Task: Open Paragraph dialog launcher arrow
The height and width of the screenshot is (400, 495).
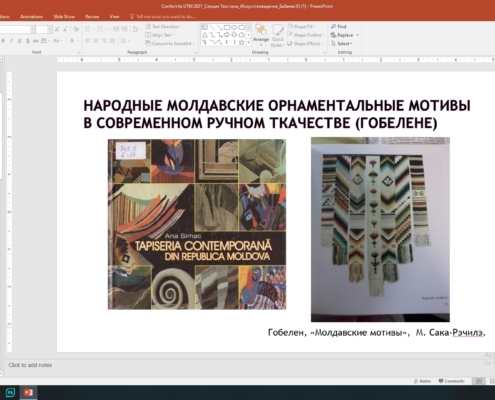Action: (195, 53)
